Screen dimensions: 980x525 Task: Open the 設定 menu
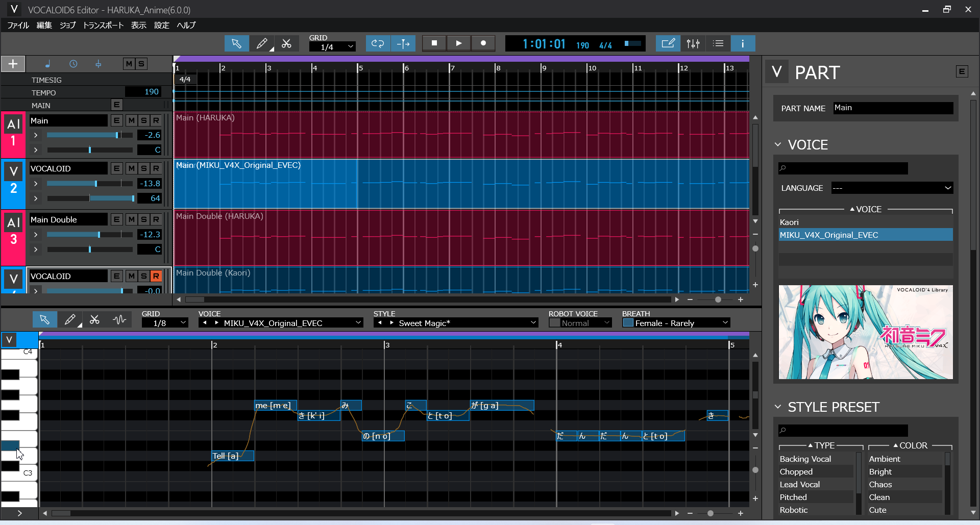click(x=161, y=25)
